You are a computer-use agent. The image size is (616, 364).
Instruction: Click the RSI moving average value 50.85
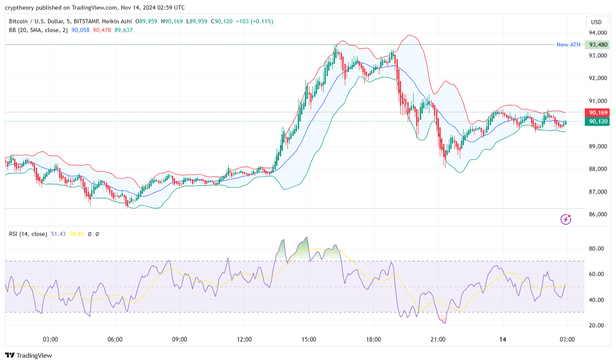click(x=77, y=234)
